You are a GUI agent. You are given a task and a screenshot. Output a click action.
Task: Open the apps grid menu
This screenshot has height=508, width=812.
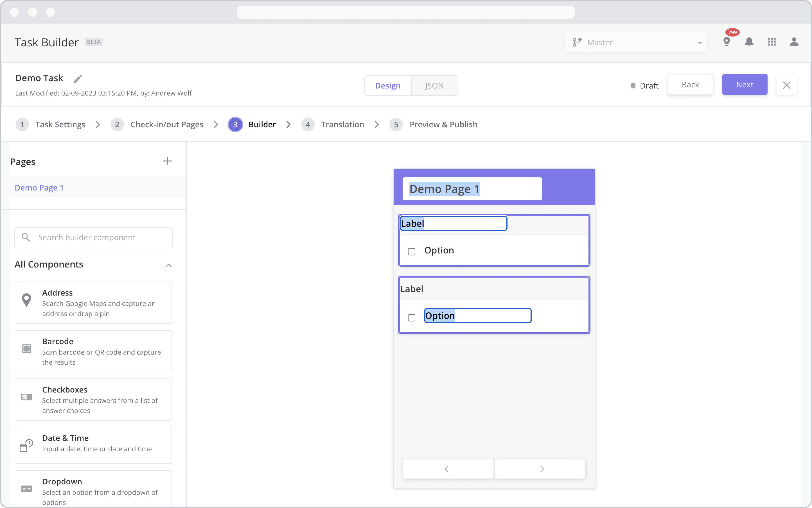772,42
